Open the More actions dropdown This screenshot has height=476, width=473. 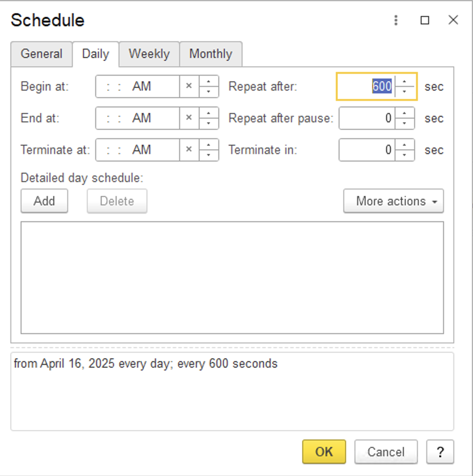pyautogui.click(x=393, y=201)
